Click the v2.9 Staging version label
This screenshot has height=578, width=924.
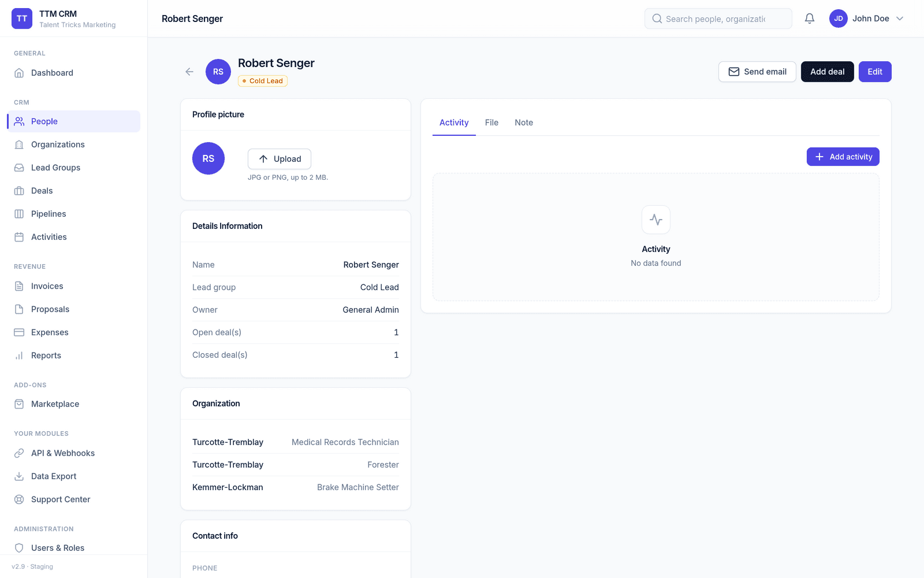click(32, 566)
